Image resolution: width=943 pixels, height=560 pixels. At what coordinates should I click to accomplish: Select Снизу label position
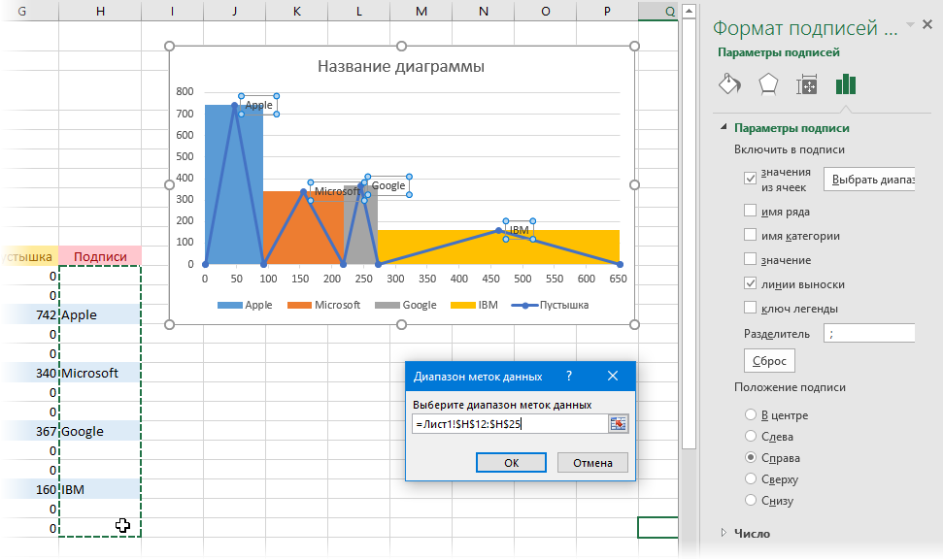[x=751, y=500]
